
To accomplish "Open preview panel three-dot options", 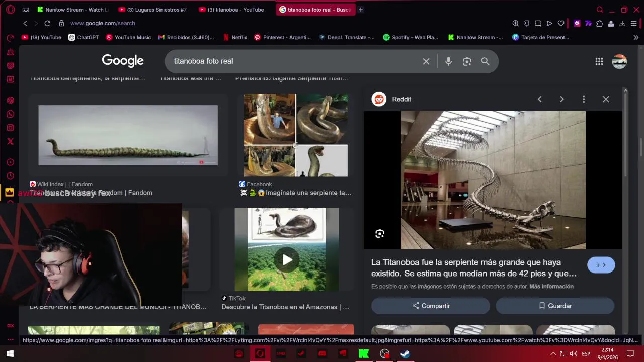I will [584, 99].
